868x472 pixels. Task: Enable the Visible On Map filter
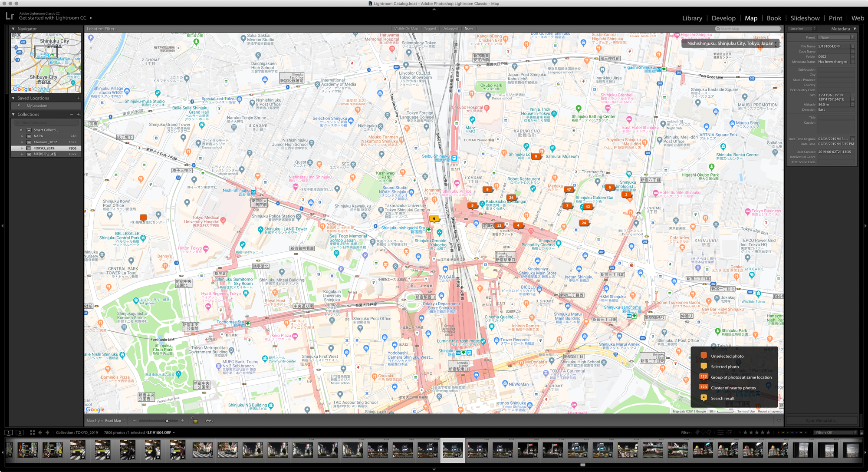tap(406, 29)
